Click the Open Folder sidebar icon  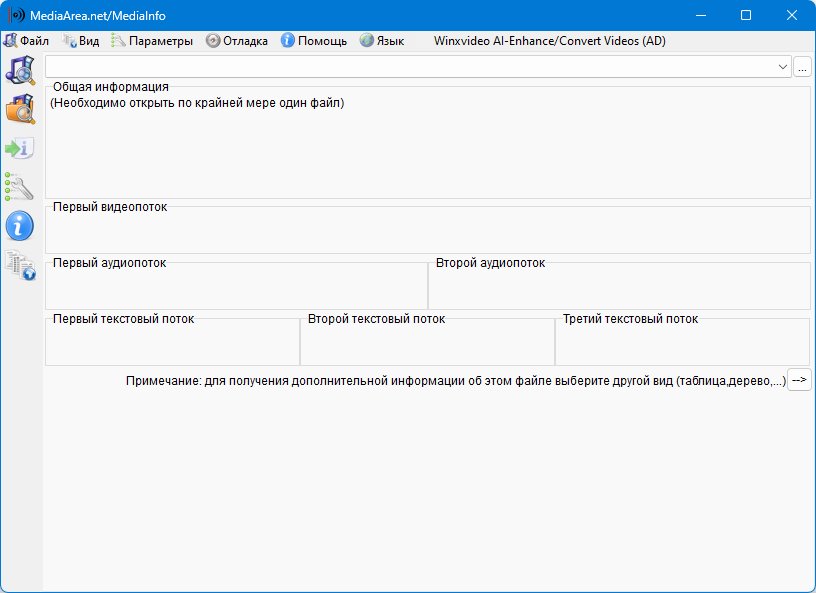20,109
